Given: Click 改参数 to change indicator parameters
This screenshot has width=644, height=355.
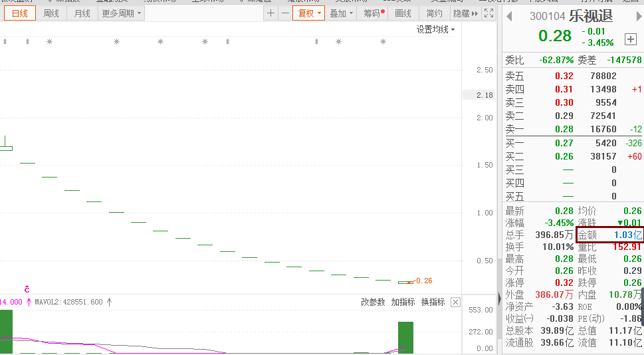Looking at the screenshot, I should click(x=373, y=302).
